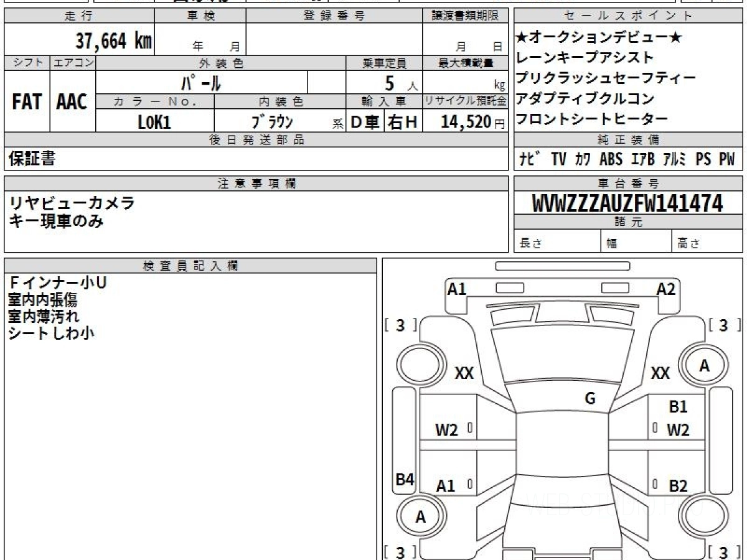Click the 内装色 header

pos(280,101)
